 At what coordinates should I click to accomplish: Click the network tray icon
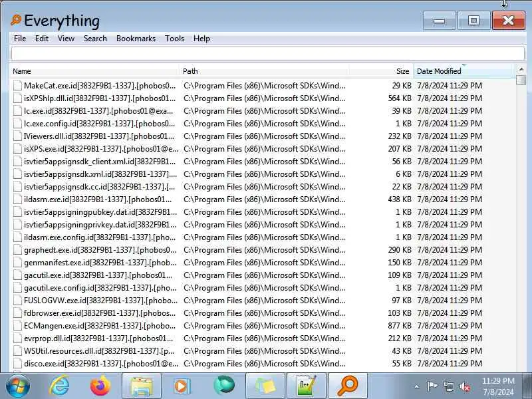click(448, 386)
